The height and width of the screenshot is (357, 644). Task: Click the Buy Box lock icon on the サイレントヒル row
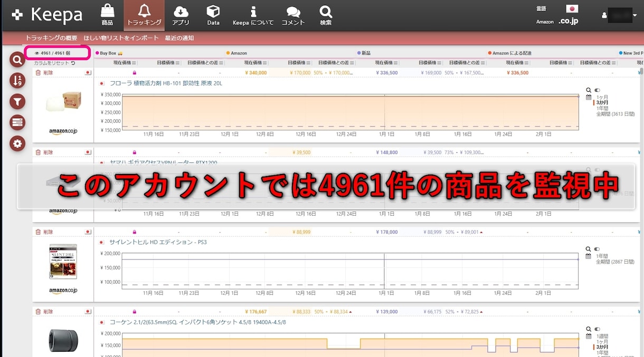tap(134, 232)
